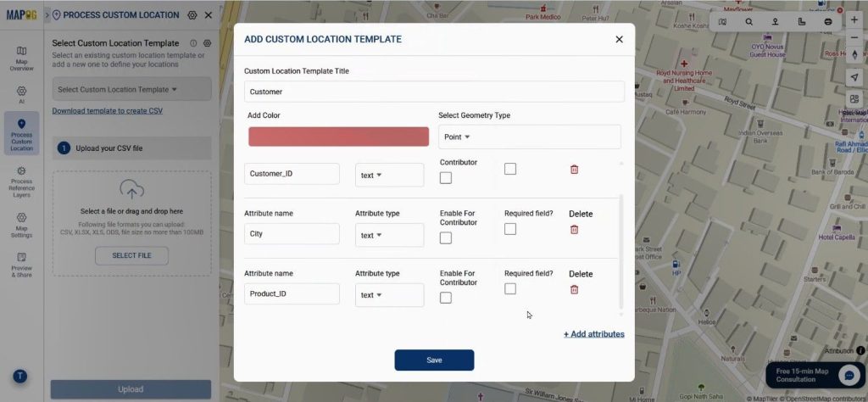
Task: Delete the City attribute
Action: pyautogui.click(x=574, y=229)
